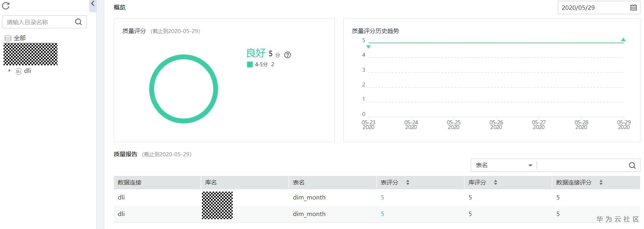Click the refresh icon above the catalog search
Image resolution: width=644 pixels, height=229 pixels.
click(x=6, y=6)
